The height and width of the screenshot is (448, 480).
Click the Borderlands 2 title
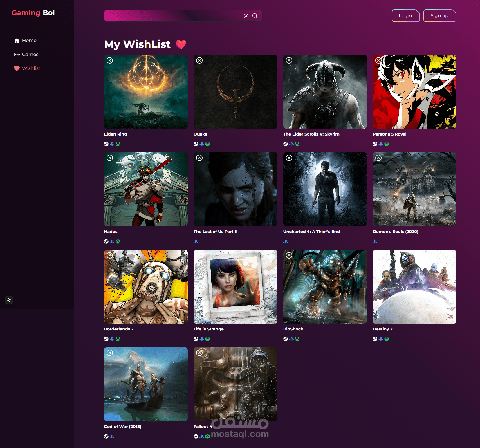[119, 329]
